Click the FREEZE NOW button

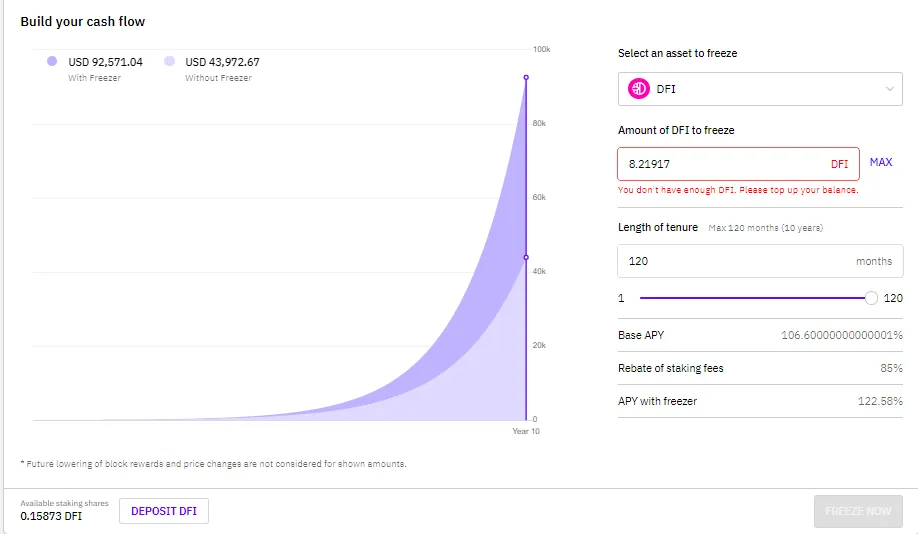(x=858, y=511)
